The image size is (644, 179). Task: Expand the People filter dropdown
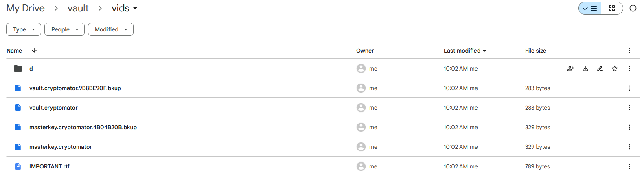(64, 29)
